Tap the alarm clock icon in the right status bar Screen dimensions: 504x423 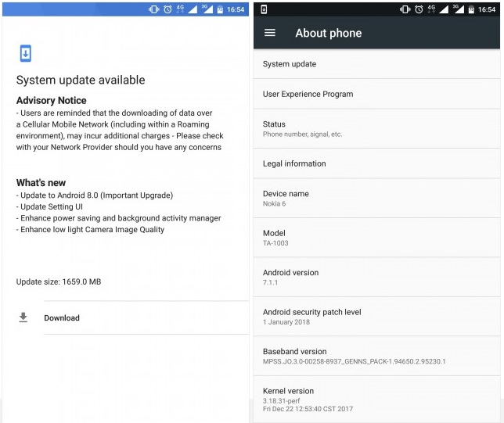(419, 9)
